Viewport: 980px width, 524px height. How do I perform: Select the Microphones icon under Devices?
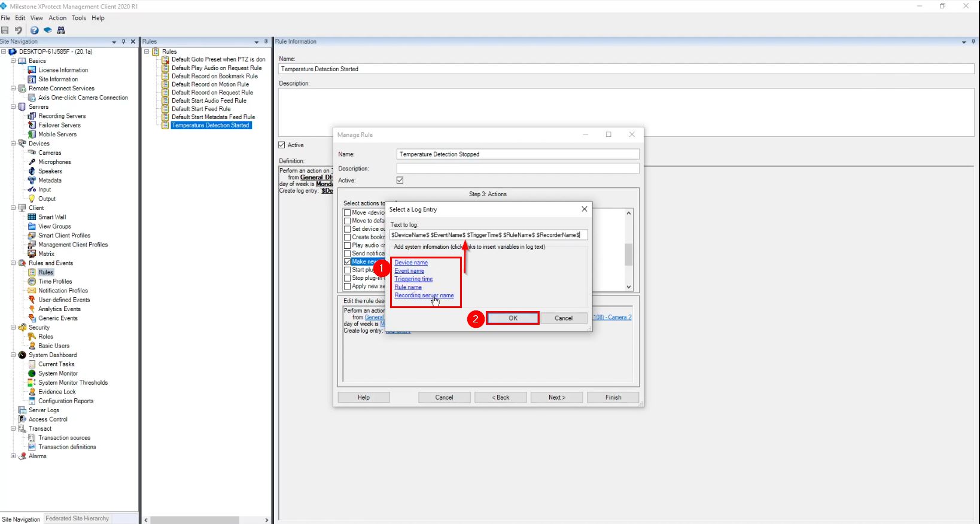(32, 162)
